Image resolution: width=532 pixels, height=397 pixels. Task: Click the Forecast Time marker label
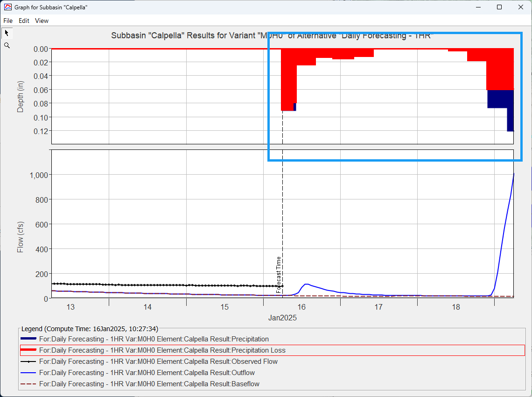(x=279, y=274)
